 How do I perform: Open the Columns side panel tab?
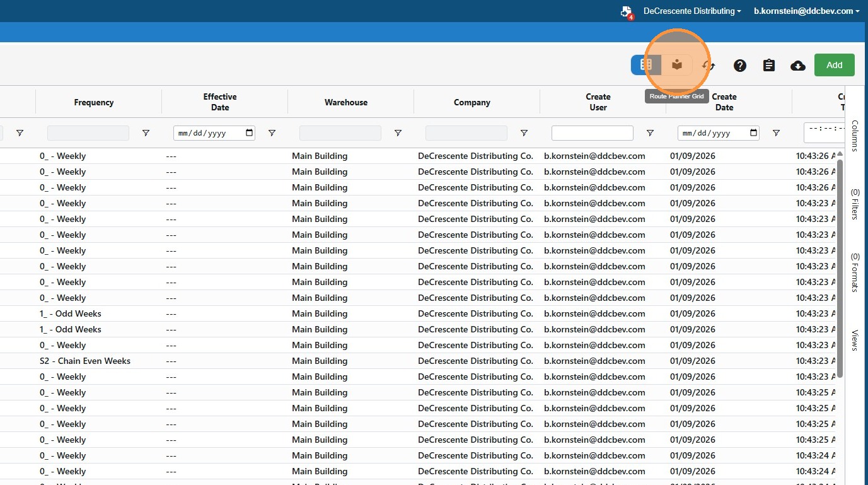(x=855, y=136)
